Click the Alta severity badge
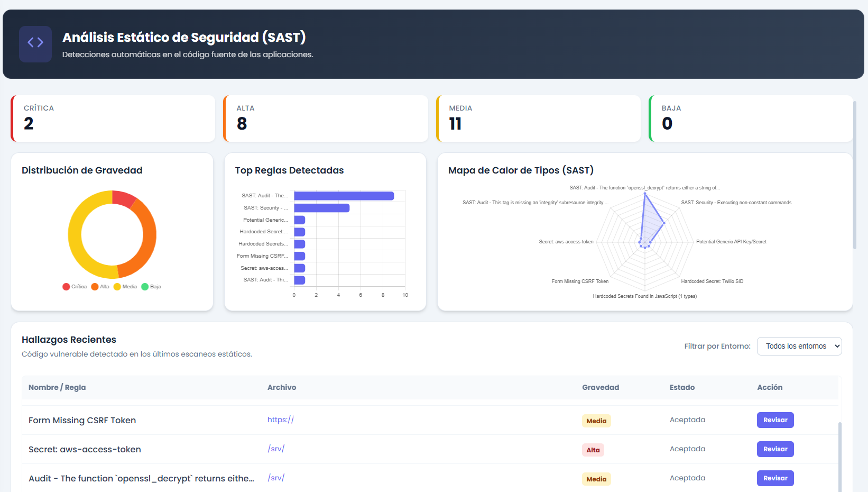 tap(593, 450)
